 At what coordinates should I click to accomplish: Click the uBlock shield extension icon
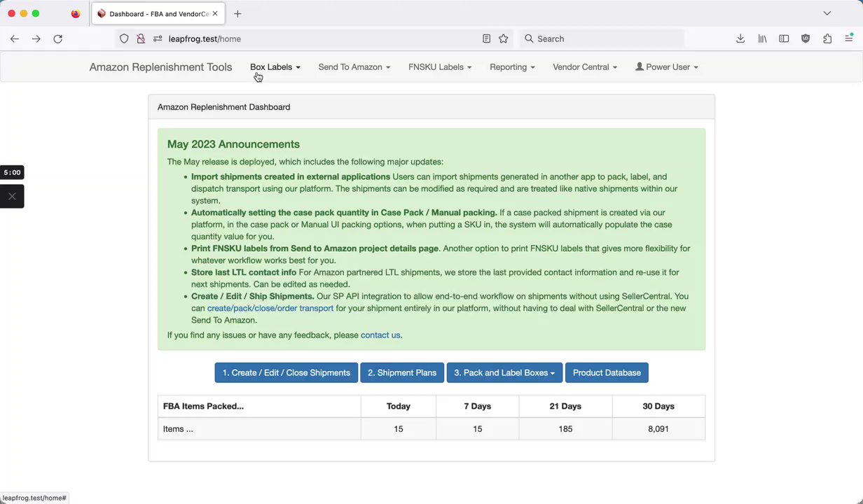tap(806, 39)
